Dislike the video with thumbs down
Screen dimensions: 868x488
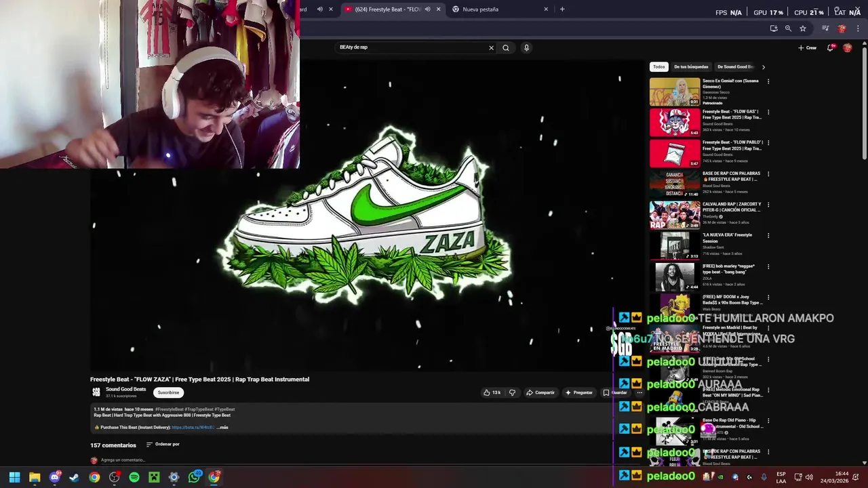pos(512,392)
